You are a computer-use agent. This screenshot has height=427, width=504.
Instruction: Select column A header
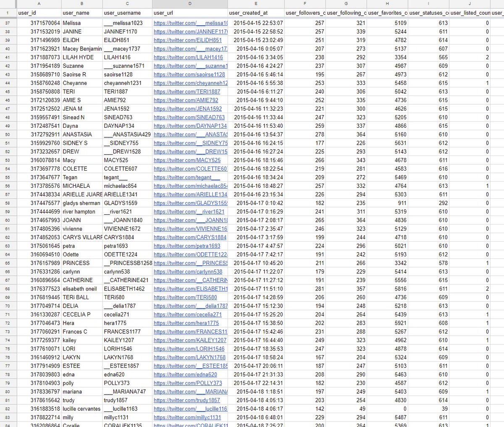(39, 4)
